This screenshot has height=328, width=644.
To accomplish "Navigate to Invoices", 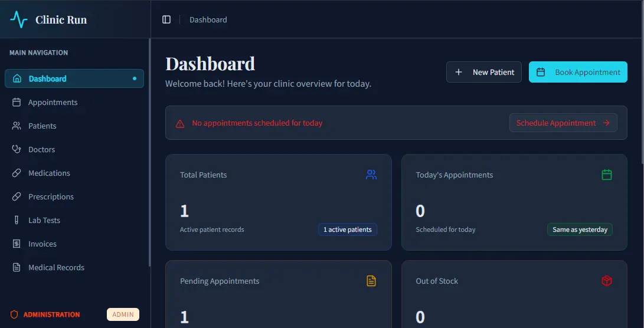I will 43,244.
